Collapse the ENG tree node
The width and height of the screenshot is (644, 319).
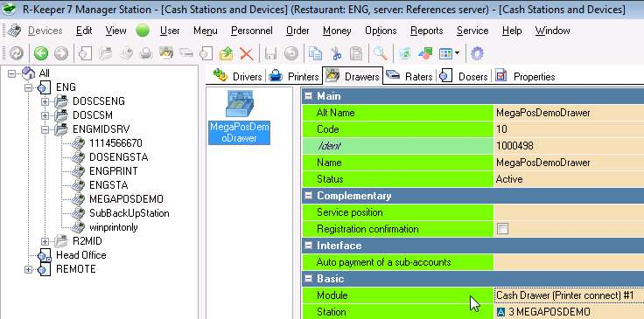(28, 87)
